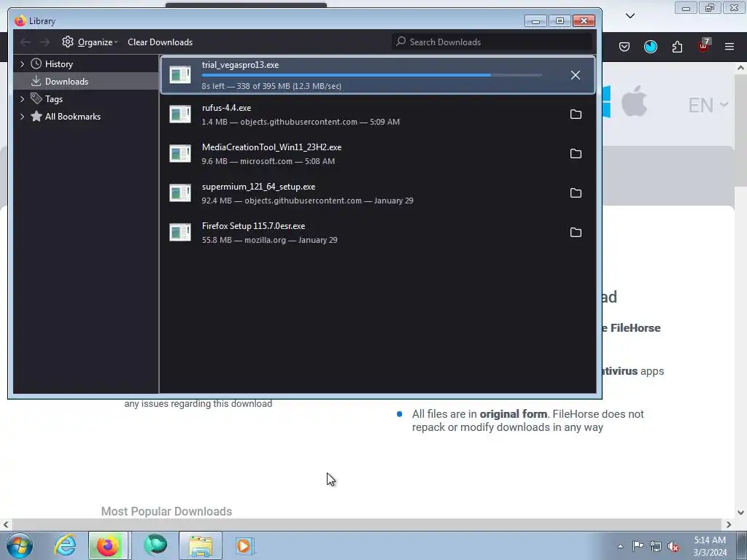This screenshot has height=560, width=747.
Task: Open Windows Explorer from the taskbar
Action: click(201, 545)
